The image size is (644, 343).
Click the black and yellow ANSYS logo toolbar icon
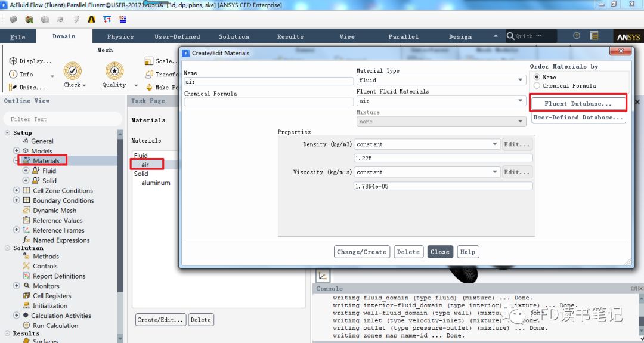point(91,19)
